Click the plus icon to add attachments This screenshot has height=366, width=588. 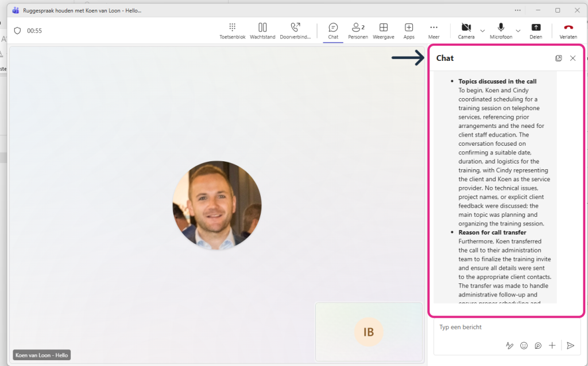552,345
